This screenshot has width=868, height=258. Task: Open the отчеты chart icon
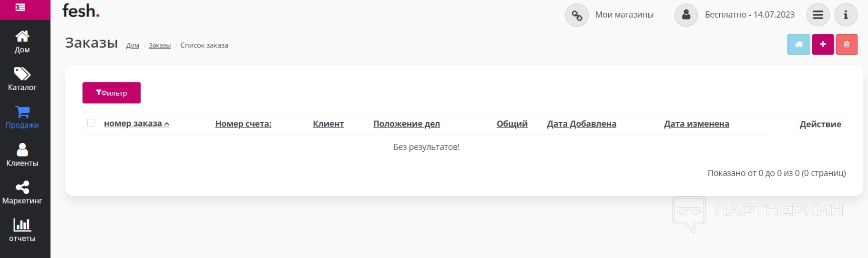22,224
